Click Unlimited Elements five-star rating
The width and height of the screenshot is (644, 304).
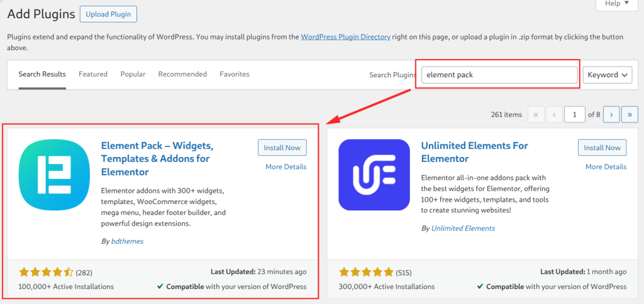(x=366, y=272)
